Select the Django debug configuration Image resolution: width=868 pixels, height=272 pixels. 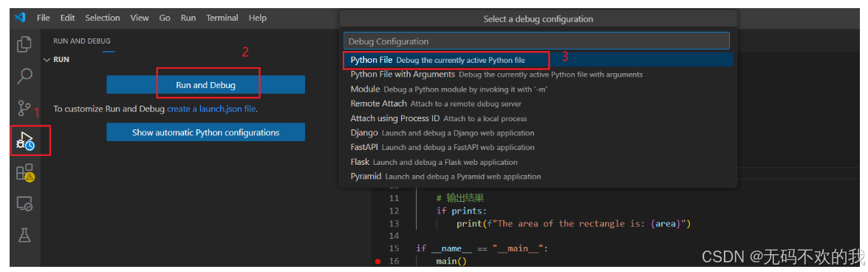[x=538, y=132]
